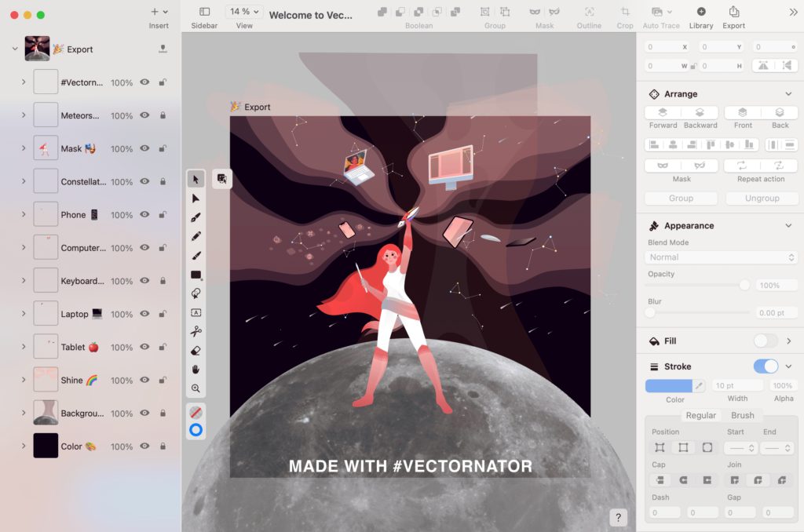The image size is (804, 532).
Task: Click the Export artboard download icon
Action: pos(163,49)
